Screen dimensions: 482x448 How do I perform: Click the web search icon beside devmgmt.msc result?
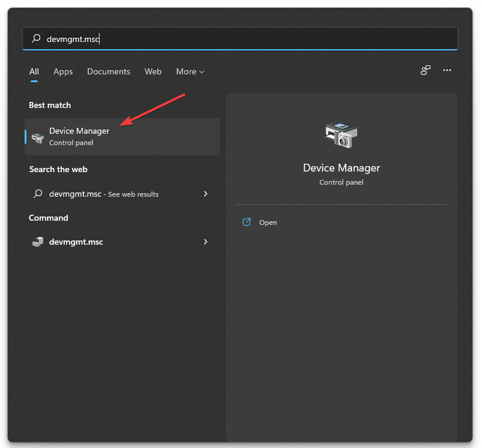coord(38,194)
